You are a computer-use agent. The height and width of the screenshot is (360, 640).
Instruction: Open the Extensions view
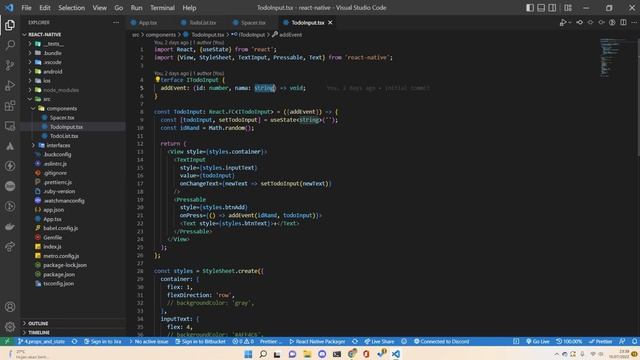pyautogui.click(x=10, y=106)
